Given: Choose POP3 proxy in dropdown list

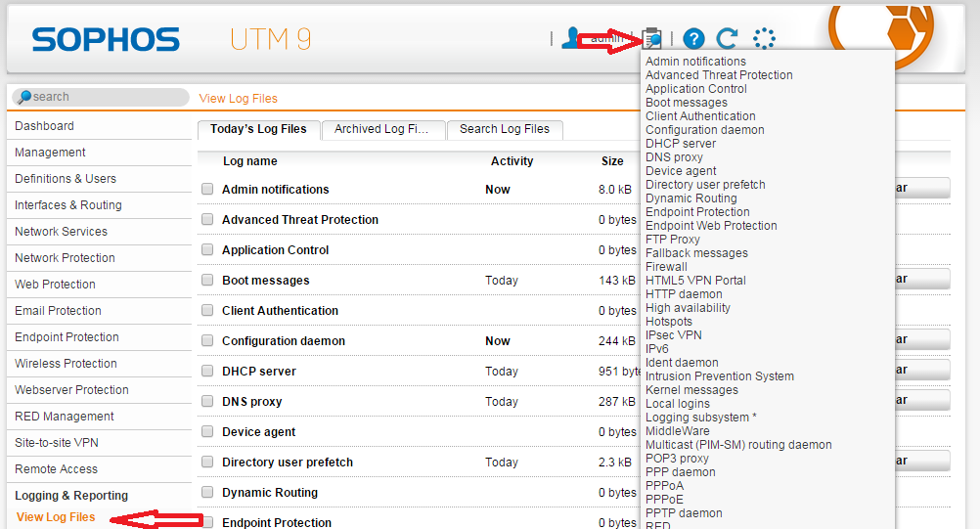Looking at the screenshot, I should [678, 459].
